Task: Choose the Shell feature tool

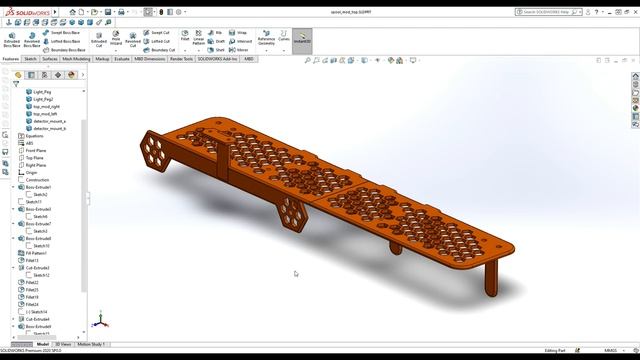Action: point(216,50)
